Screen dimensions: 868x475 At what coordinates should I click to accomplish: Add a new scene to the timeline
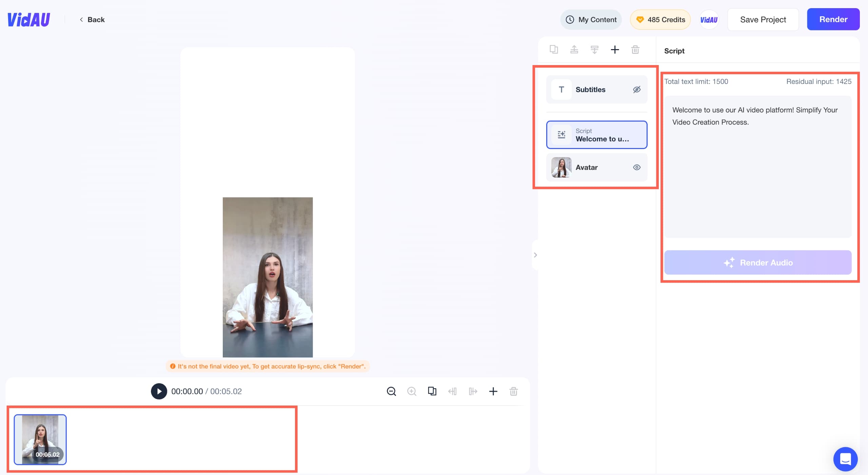[x=493, y=391]
